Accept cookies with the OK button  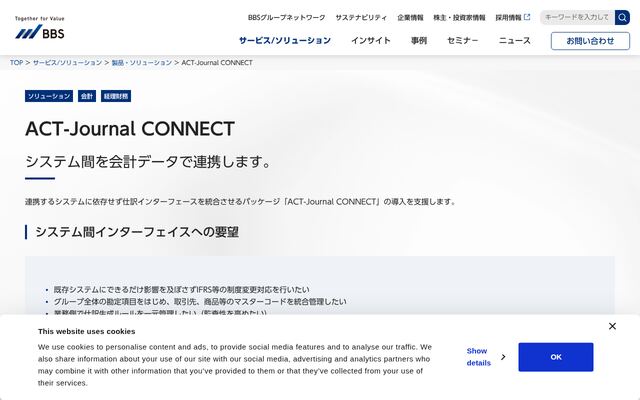tap(556, 357)
